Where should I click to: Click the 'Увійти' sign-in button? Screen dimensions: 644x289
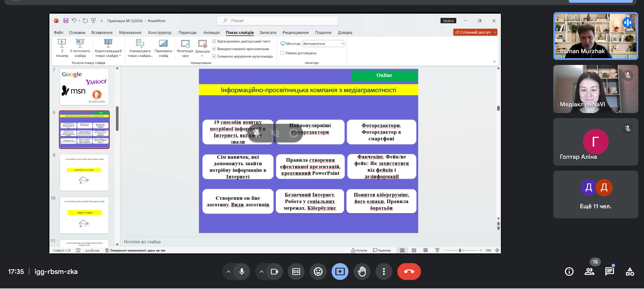click(x=448, y=21)
